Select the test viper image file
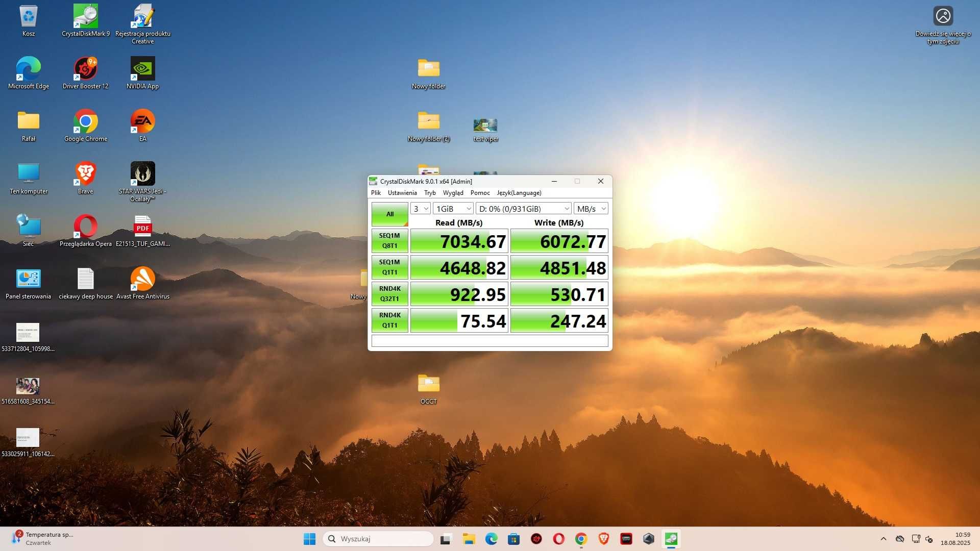The image size is (980, 551). [486, 130]
